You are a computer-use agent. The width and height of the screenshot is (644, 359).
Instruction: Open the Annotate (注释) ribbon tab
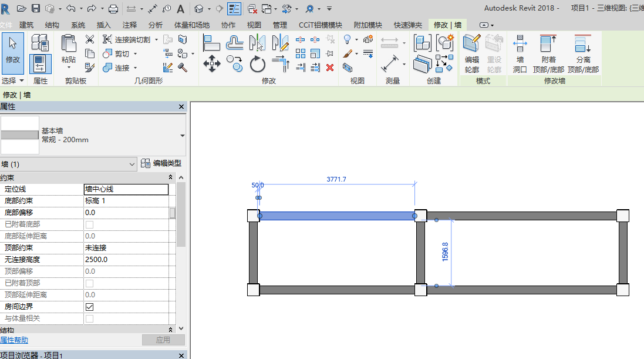point(129,25)
